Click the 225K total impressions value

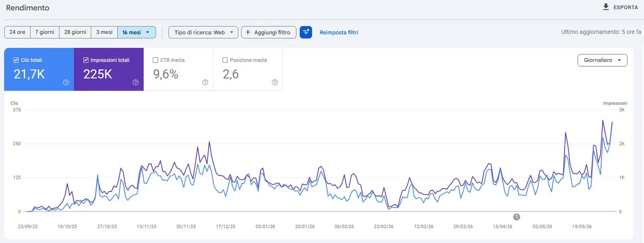(98, 74)
